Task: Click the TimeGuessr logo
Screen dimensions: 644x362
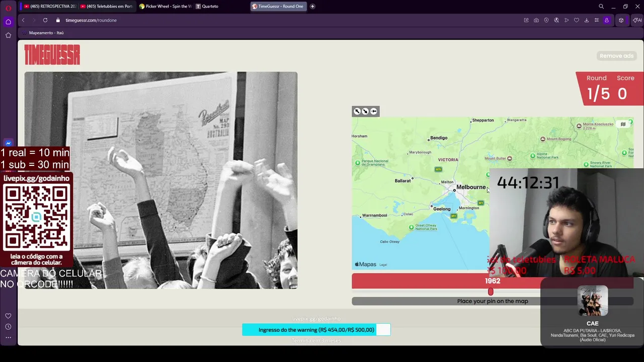Action: pyautogui.click(x=52, y=55)
